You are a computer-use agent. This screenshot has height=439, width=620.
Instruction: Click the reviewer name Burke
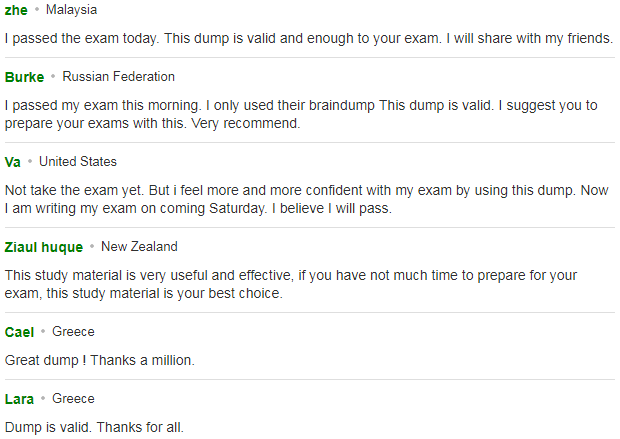tap(25, 77)
